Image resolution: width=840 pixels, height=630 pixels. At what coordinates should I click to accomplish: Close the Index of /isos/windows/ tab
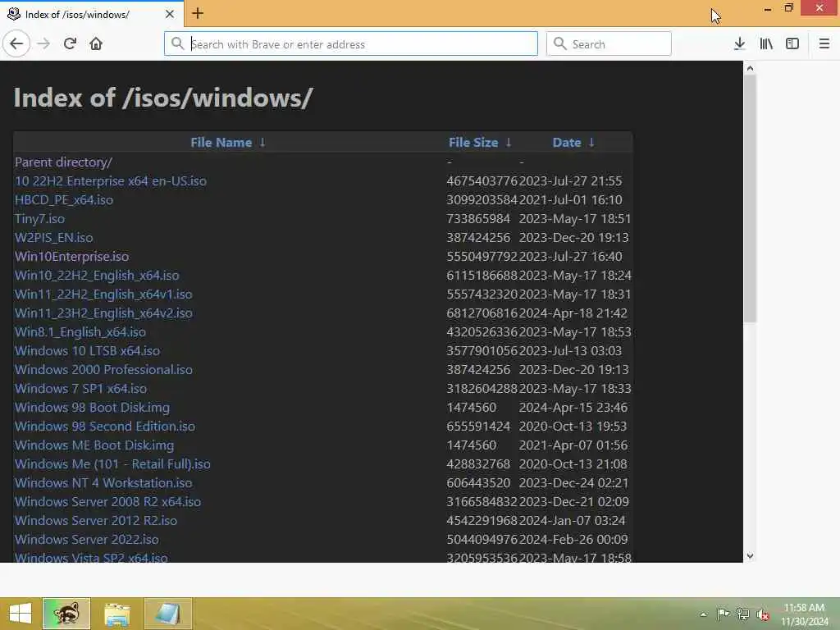pyautogui.click(x=170, y=14)
